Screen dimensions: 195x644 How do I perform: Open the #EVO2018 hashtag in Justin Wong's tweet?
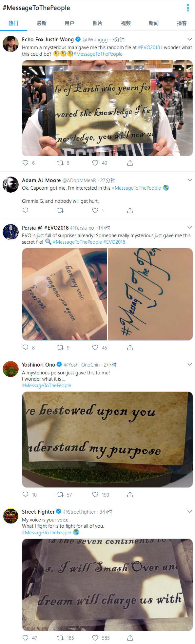click(149, 47)
